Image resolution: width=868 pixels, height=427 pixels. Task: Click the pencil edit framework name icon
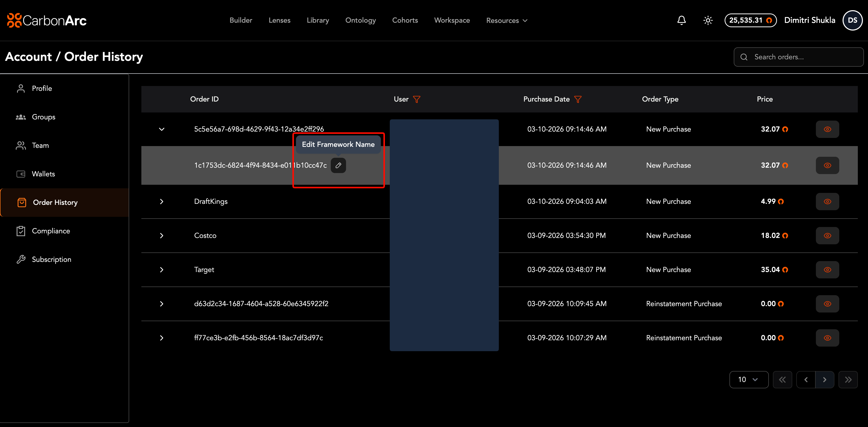point(338,165)
